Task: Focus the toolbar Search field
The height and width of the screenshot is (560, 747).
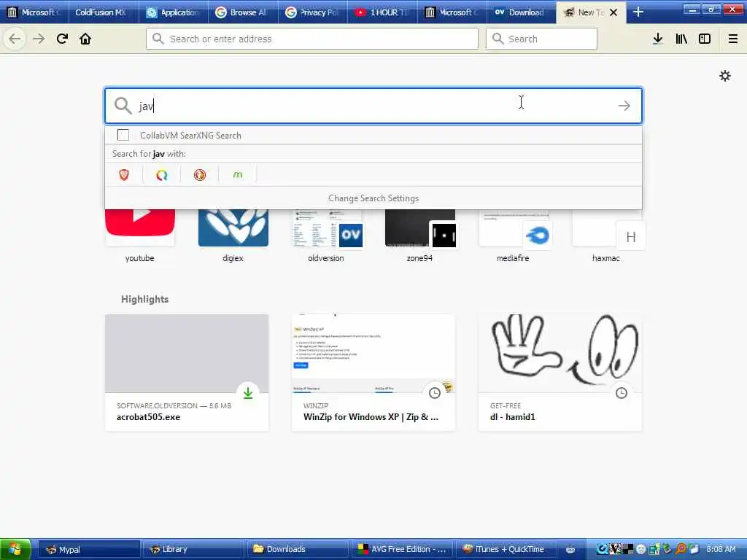Action: point(541,39)
